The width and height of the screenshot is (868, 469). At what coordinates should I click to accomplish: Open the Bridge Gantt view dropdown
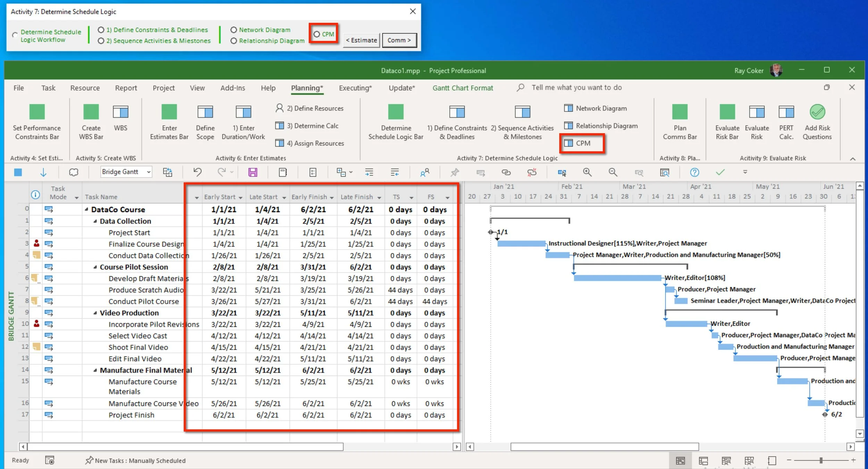pyautogui.click(x=149, y=172)
